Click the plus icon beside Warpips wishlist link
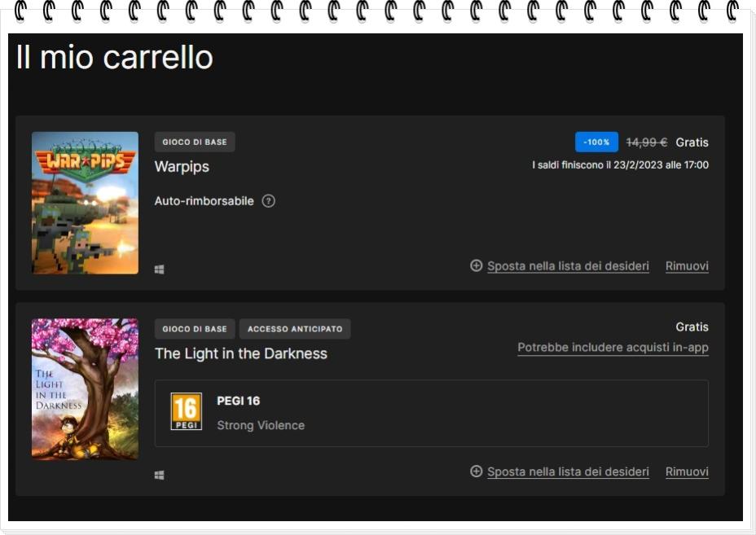 point(476,266)
